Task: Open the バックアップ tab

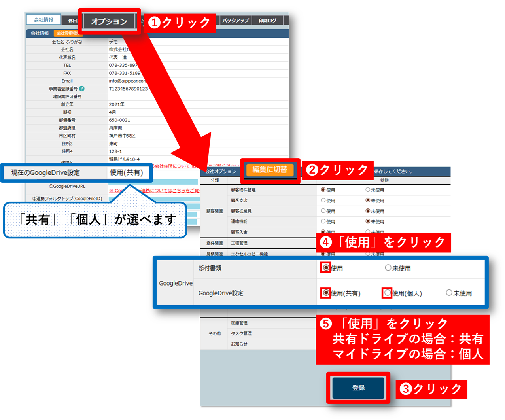Action: (x=236, y=20)
